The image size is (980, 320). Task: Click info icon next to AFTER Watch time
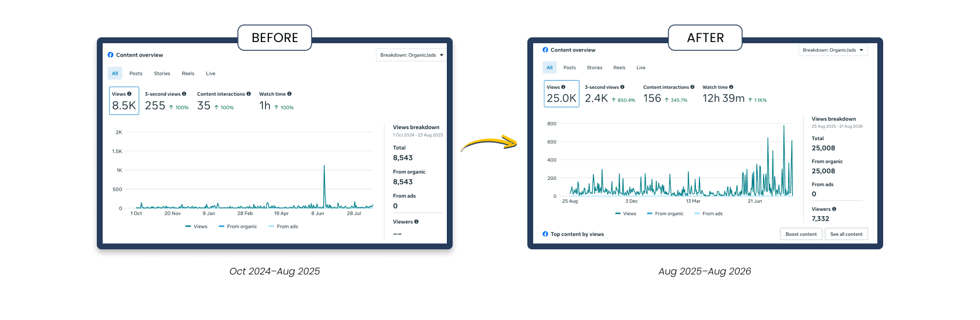(x=731, y=87)
